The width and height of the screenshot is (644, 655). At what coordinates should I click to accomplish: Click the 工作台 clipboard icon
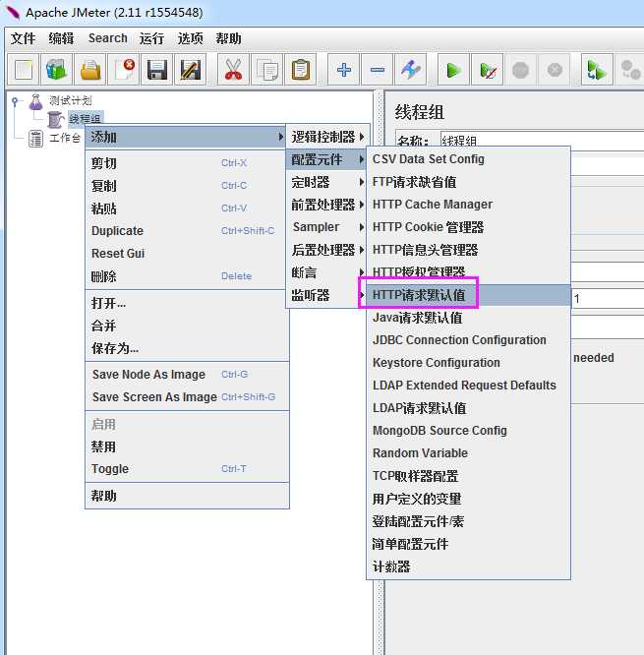[x=36, y=139]
